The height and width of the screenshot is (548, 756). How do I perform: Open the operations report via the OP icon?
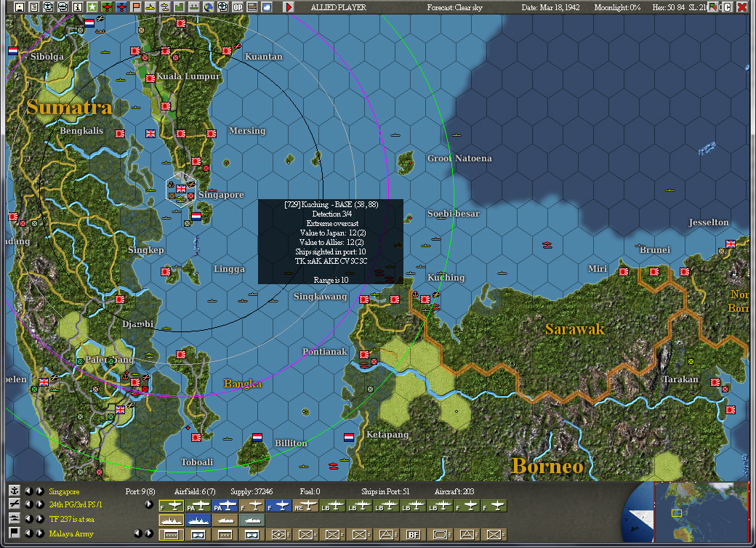(x=237, y=7)
